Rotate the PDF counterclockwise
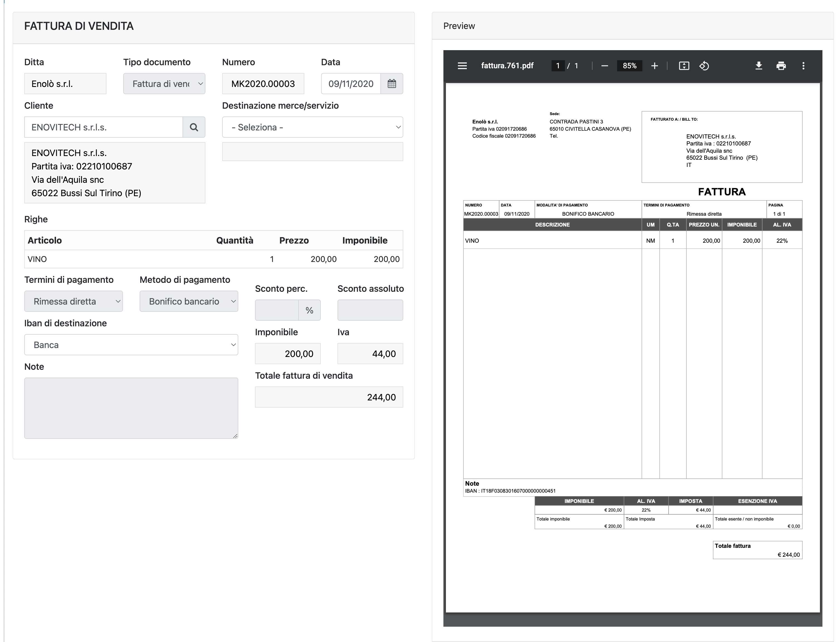 (704, 66)
